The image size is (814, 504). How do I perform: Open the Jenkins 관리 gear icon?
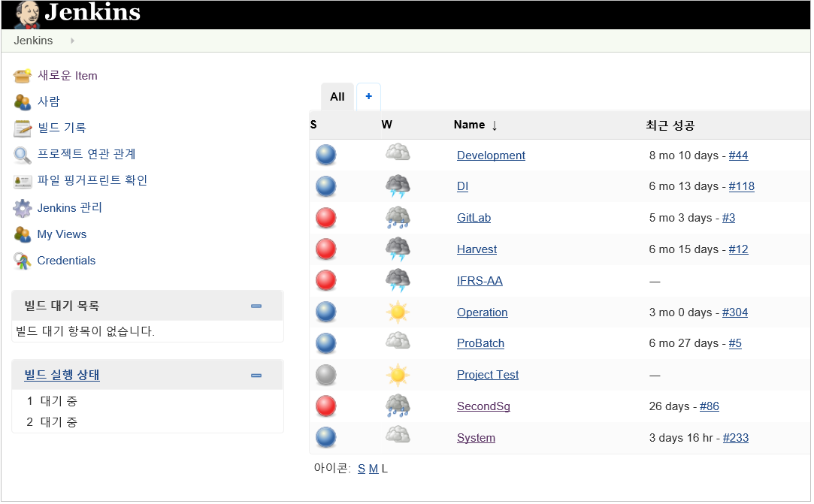(23, 208)
